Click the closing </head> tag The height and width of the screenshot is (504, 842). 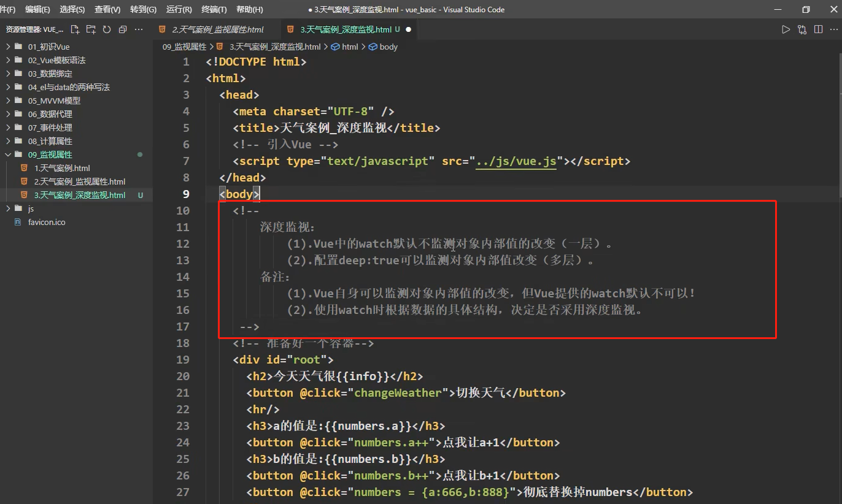[243, 178]
